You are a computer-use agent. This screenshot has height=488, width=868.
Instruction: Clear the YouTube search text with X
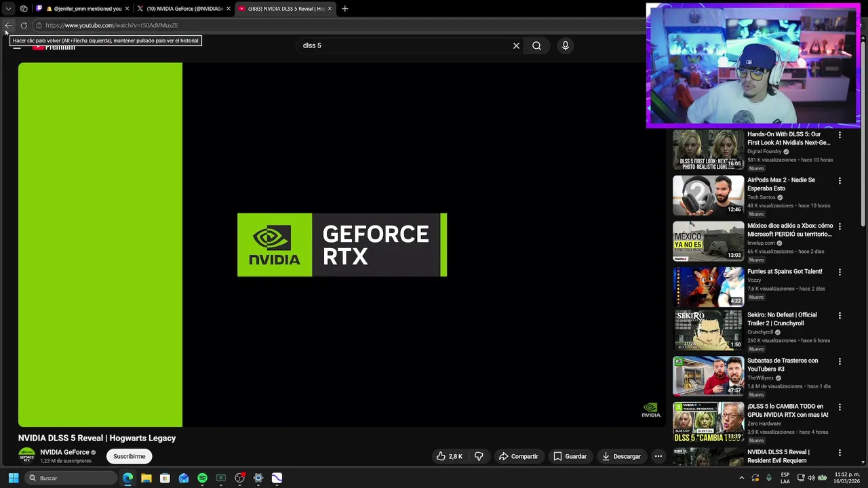pos(516,45)
